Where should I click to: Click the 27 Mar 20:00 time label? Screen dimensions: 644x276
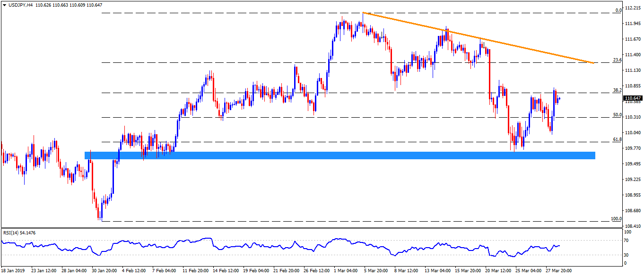558,271
